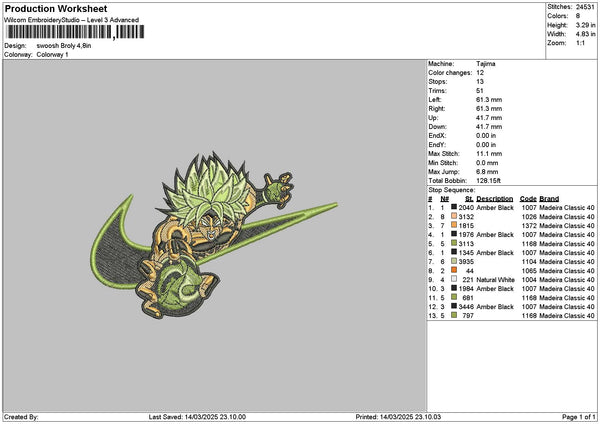Click the 'Printed: 14/03/2025 23.10.03' footer text
This screenshot has width=600, height=424.
398,417
